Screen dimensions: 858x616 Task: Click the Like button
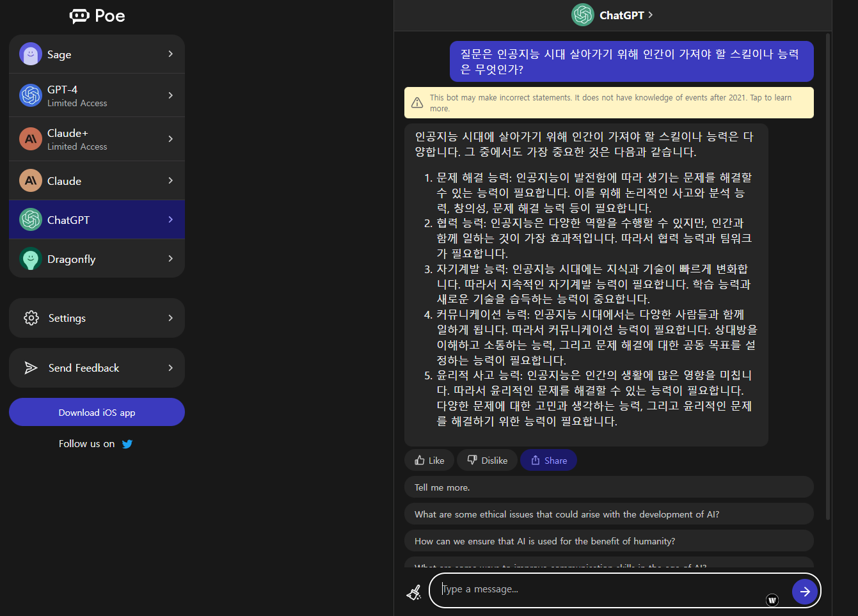click(429, 460)
